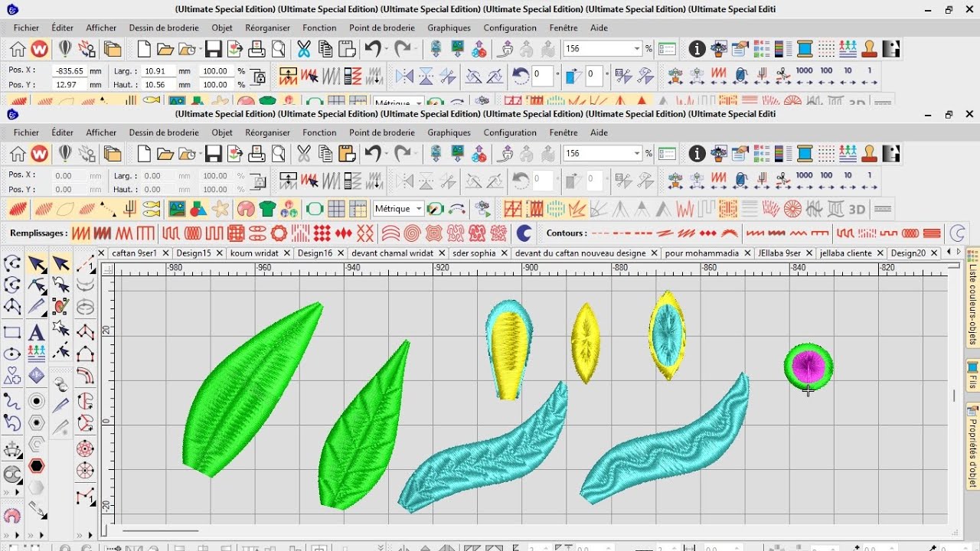
Task: Toggle TrueView red leaf icon in view toolbar
Action: [18, 209]
